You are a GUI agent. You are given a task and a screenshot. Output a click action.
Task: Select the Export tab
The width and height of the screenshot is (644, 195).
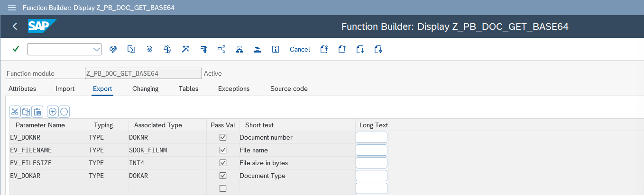102,89
